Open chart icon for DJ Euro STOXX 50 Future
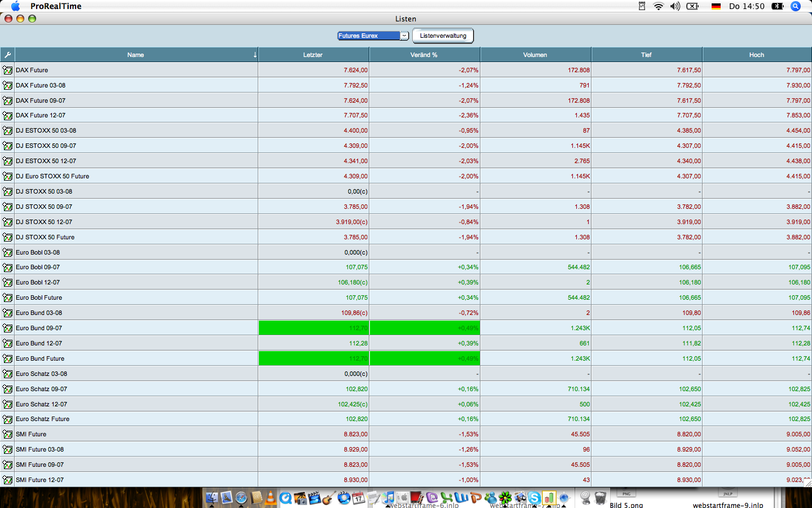The width and height of the screenshot is (812, 508). point(7,177)
